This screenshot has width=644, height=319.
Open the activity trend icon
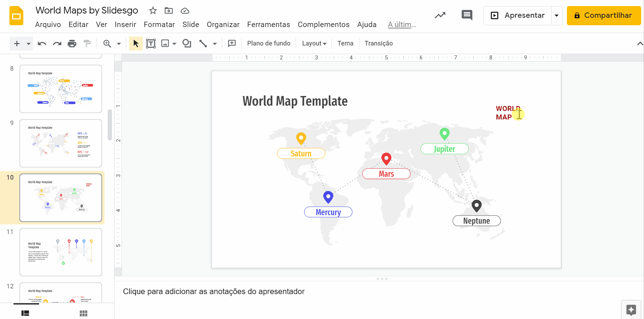pos(440,15)
